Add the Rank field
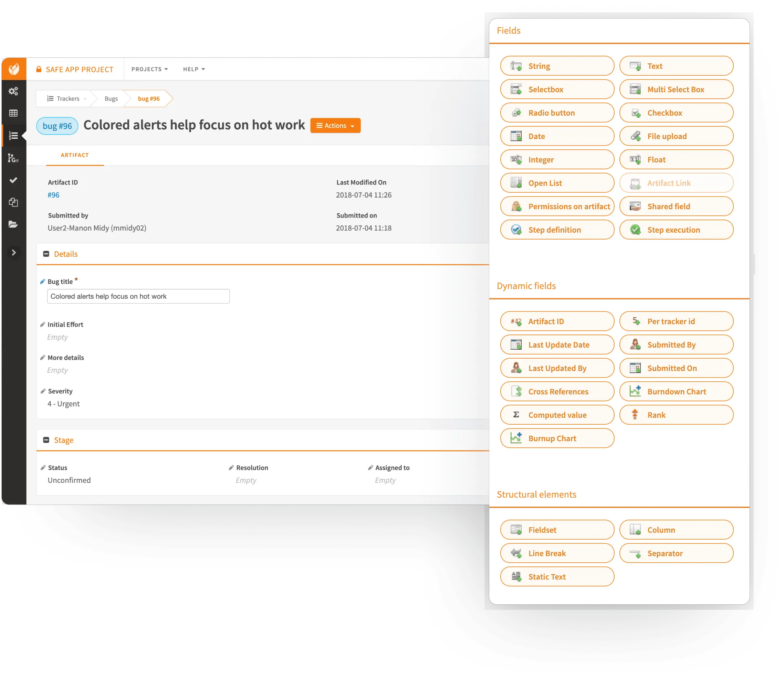This screenshot has height=679, width=784. 676,416
